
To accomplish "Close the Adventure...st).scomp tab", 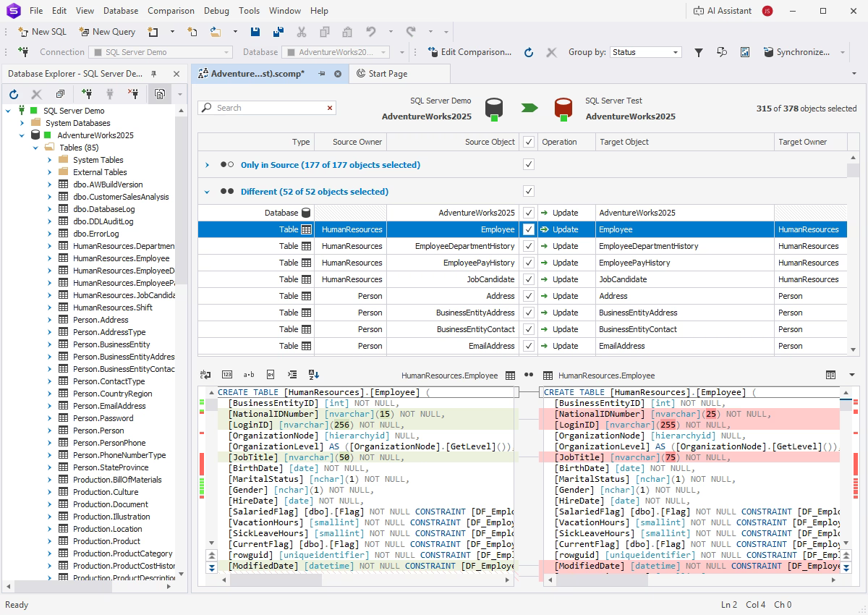I will click(x=338, y=74).
